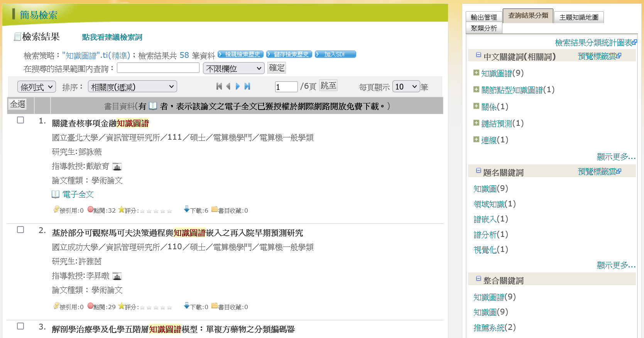Viewport: 644px width, 338px height.
Task: Filter by 視覺化(1) keyword
Action: pos(491,250)
